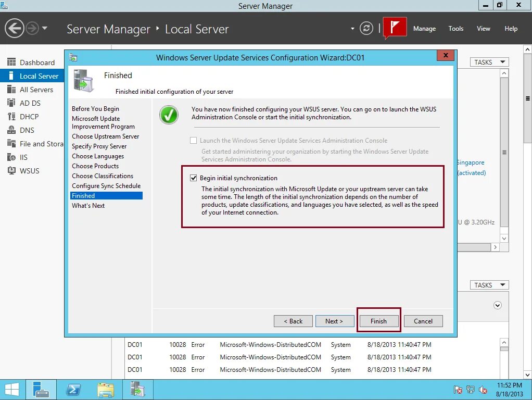
Task: Go to Specify Proxy Server step
Action: [99, 146]
